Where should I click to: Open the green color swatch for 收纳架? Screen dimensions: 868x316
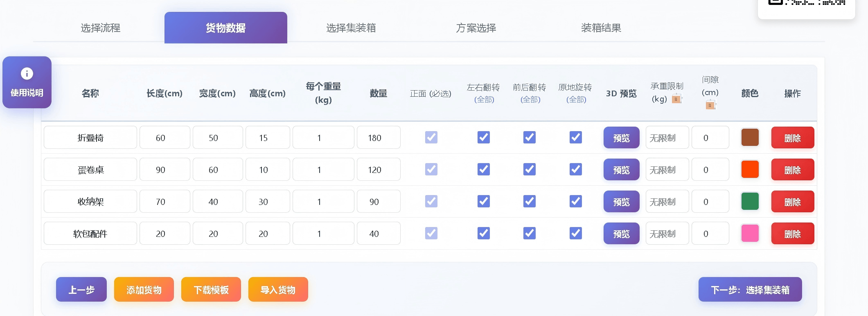click(750, 201)
